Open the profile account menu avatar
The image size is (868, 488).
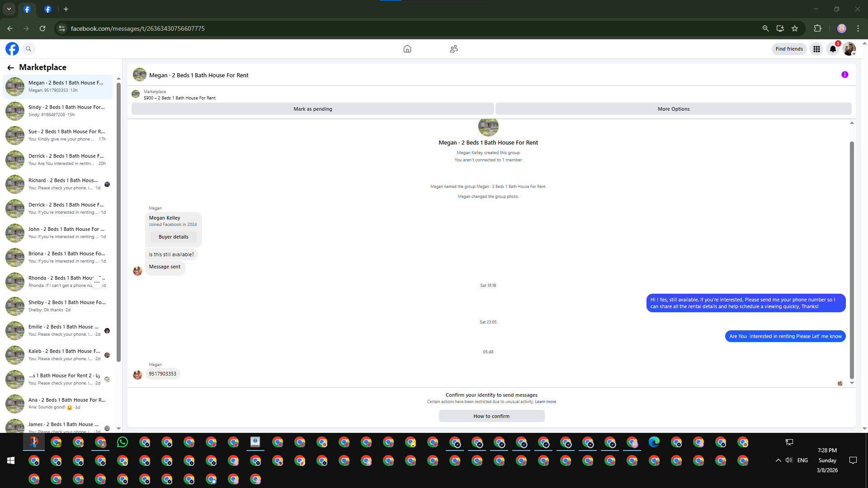pos(849,49)
